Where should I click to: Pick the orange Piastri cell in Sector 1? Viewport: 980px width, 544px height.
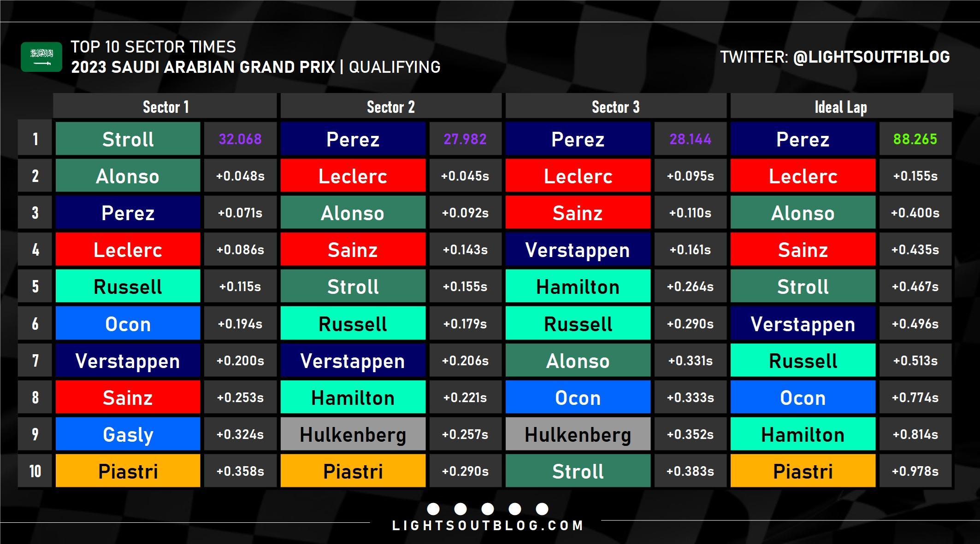tap(128, 471)
